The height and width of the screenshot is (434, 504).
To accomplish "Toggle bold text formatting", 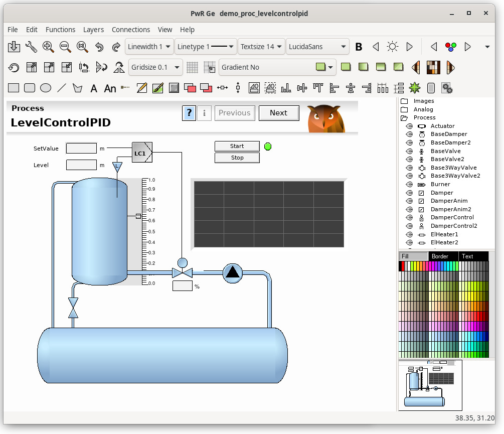I will coord(359,47).
